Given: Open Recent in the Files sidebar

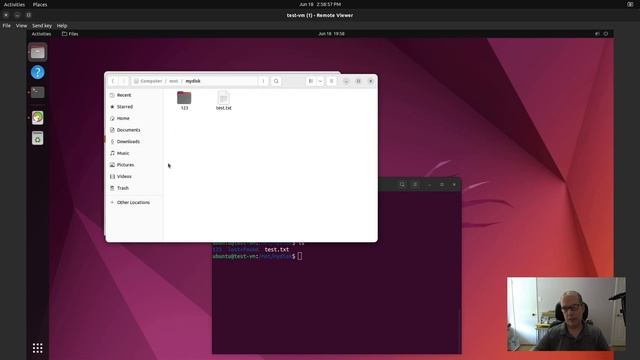Looking at the screenshot, I should point(134,95).
